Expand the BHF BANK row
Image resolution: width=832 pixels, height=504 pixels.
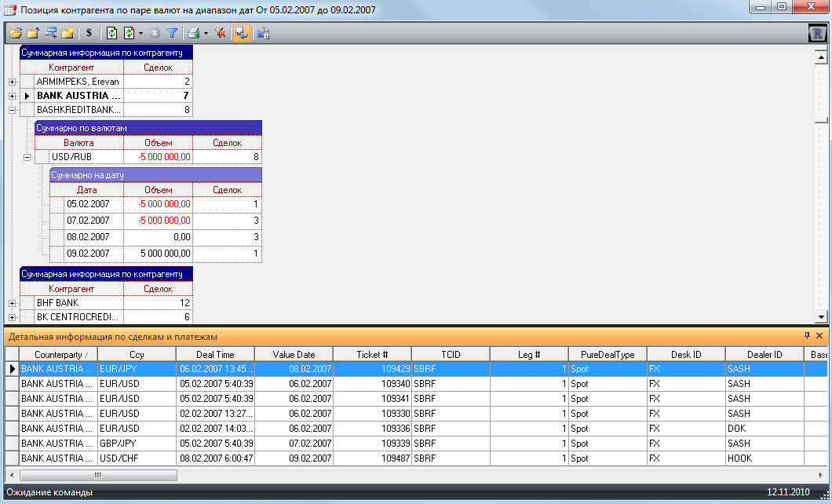[x=13, y=303]
